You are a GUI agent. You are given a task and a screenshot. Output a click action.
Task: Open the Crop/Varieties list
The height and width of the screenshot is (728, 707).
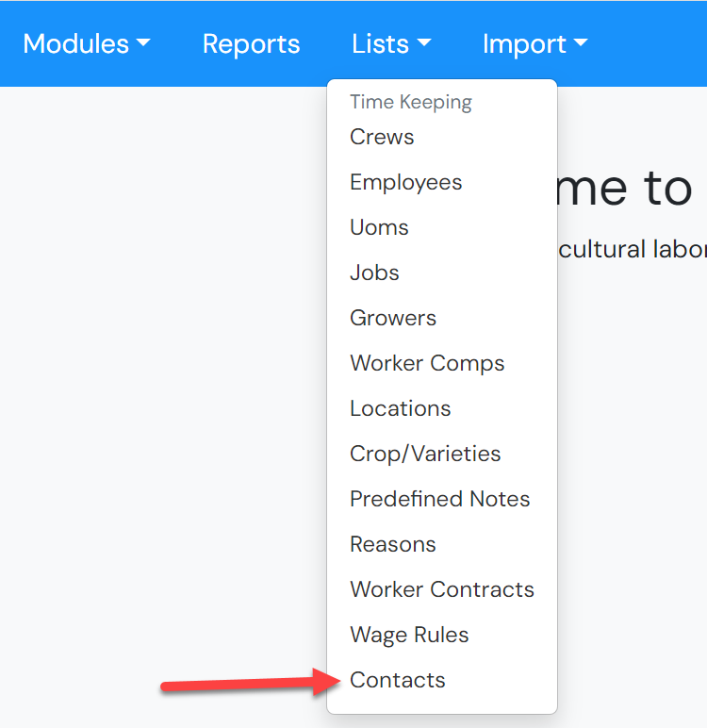[442, 454]
